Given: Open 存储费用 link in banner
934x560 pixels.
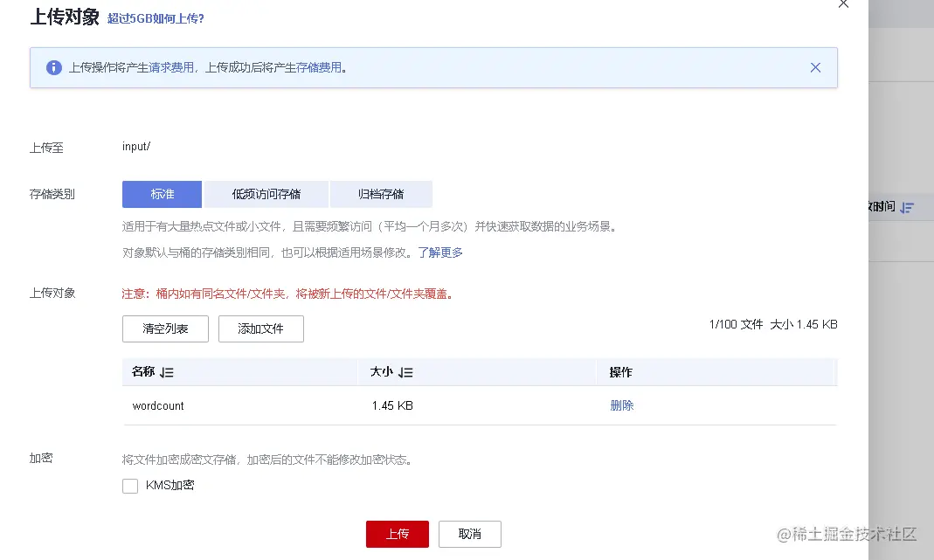Looking at the screenshot, I should 319,68.
